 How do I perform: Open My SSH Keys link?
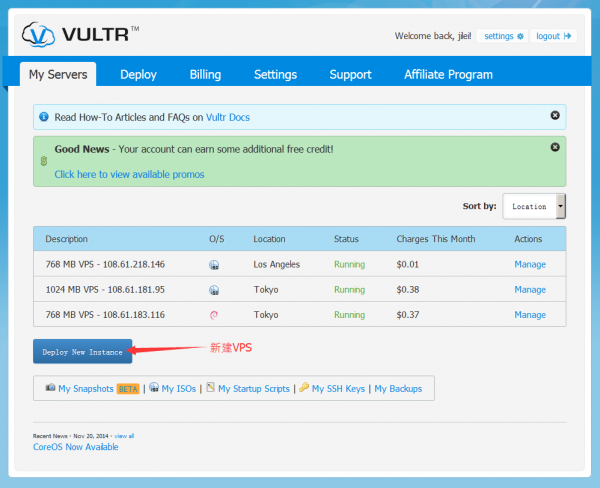(338, 388)
